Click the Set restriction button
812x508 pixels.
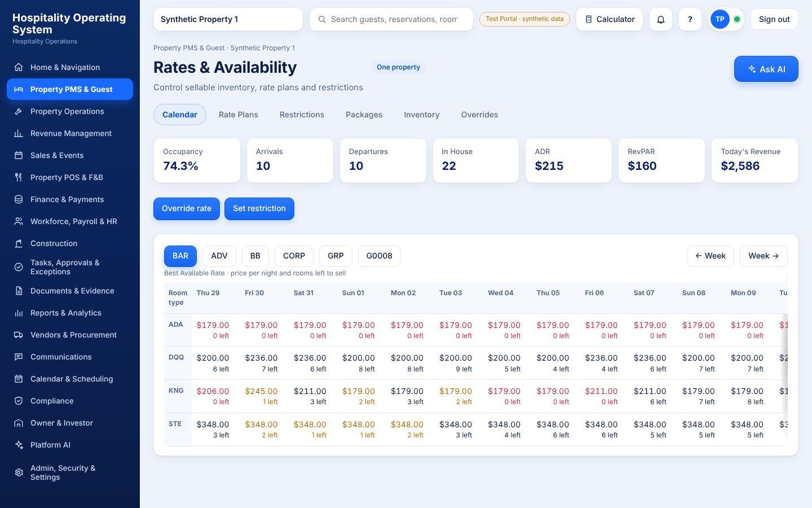click(x=259, y=208)
